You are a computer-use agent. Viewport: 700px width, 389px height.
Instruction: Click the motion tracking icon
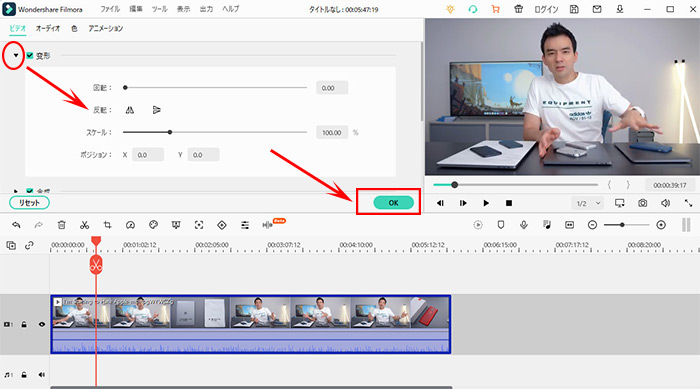coord(199,225)
